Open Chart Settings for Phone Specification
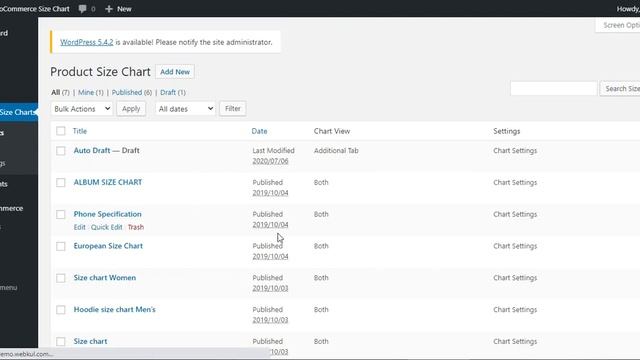Viewport: 640px width, 360px height. pos(515,214)
